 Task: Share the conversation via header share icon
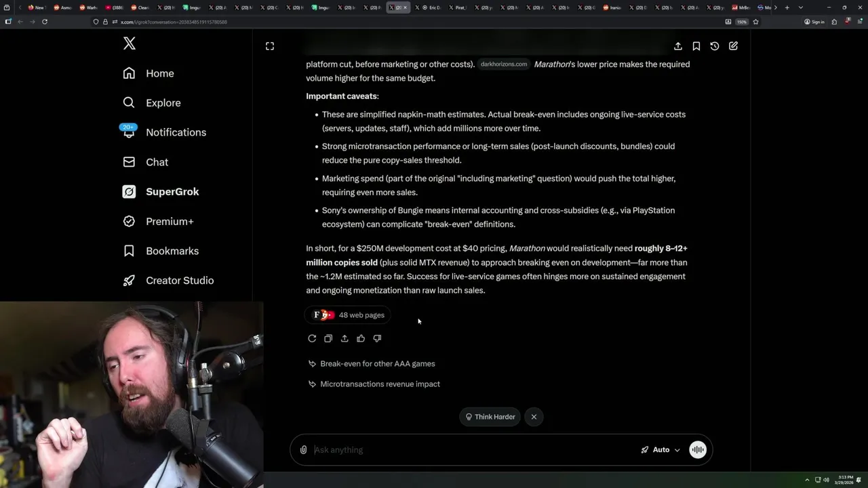pos(678,46)
